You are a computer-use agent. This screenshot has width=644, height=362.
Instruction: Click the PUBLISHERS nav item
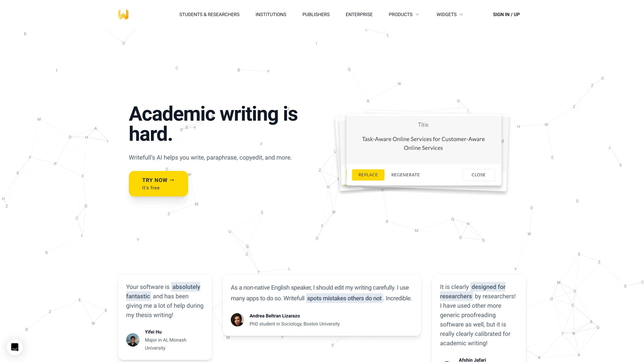point(316,15)
